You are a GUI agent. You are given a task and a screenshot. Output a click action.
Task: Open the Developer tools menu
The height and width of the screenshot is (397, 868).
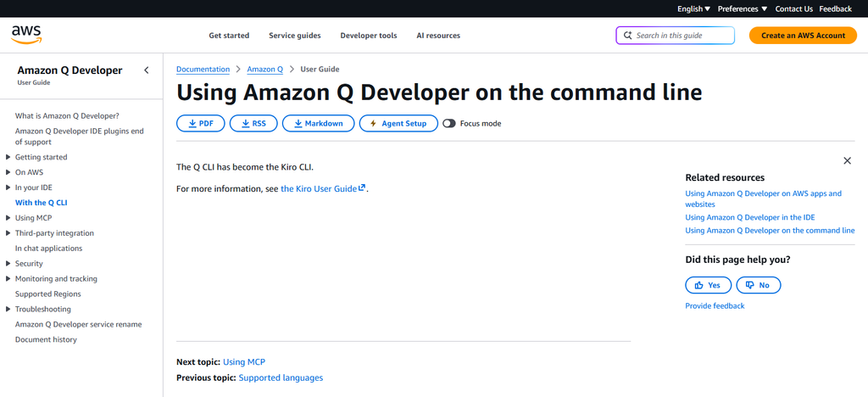(x=368, y=36)
